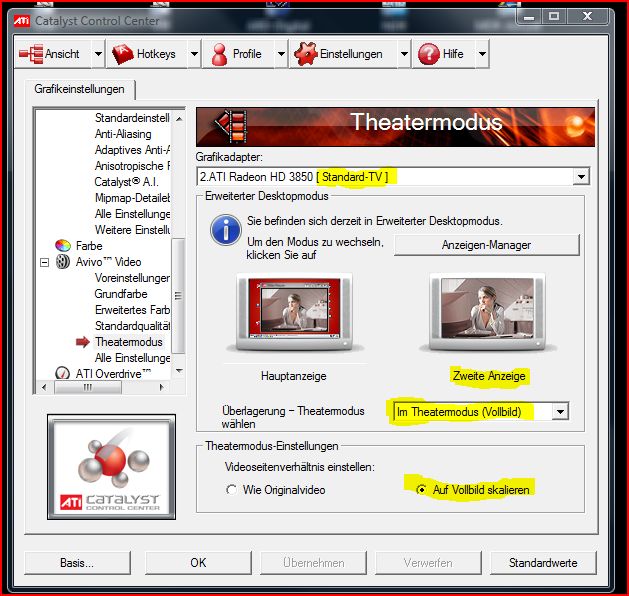Click the ATI title bar icon
Viewport: 629px width, 596px height.
click(x=22, y=20)
